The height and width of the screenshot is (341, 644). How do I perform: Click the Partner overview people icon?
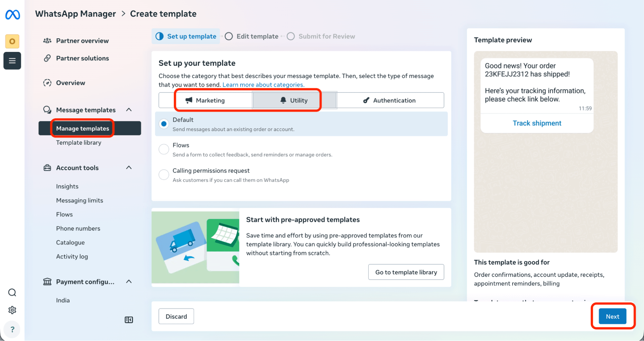click(x=47, y=41)
